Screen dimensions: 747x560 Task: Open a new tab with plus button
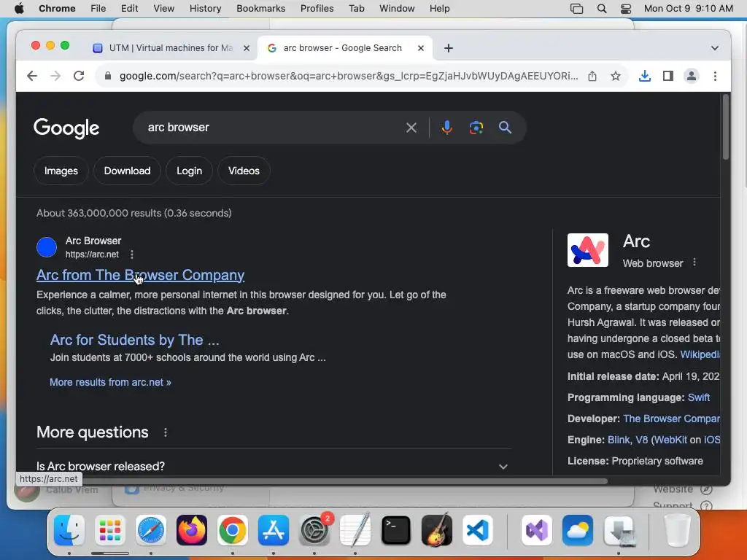(449, 48)
